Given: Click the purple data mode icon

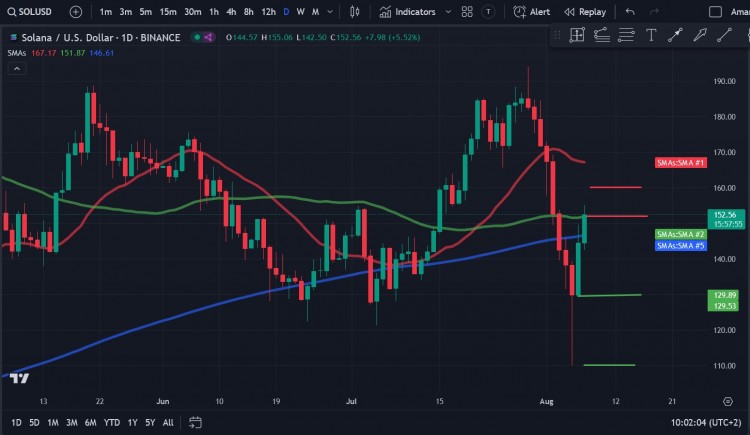Looking at the screenshot, I should tap(209, 37).
